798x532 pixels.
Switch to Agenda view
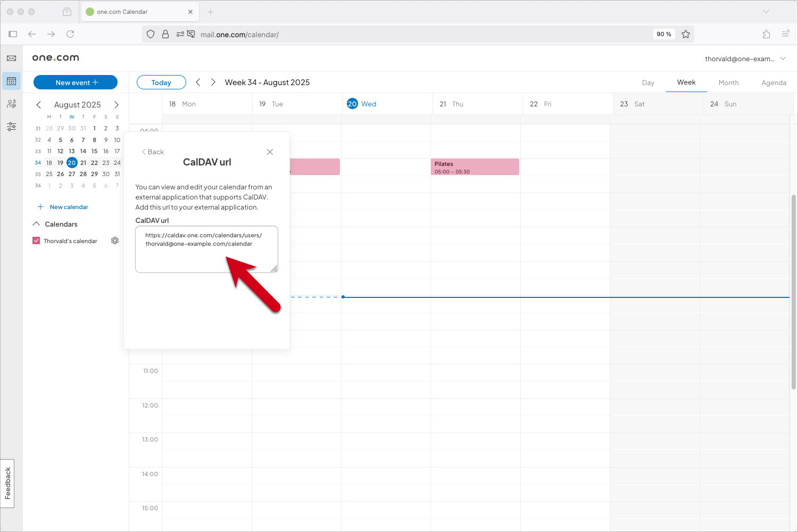tap(774, 82)
